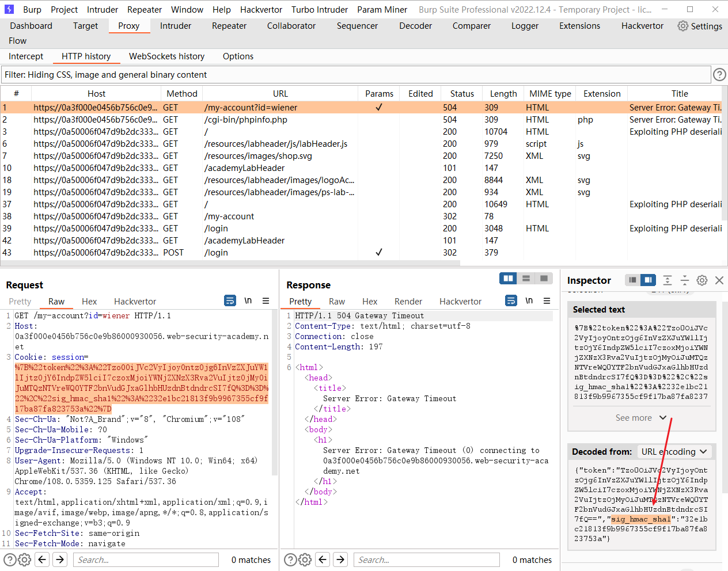The width and height of the screenshot is (728, 571).
Task: Open the Param Miner menu
Action: (x=382, y=9)
